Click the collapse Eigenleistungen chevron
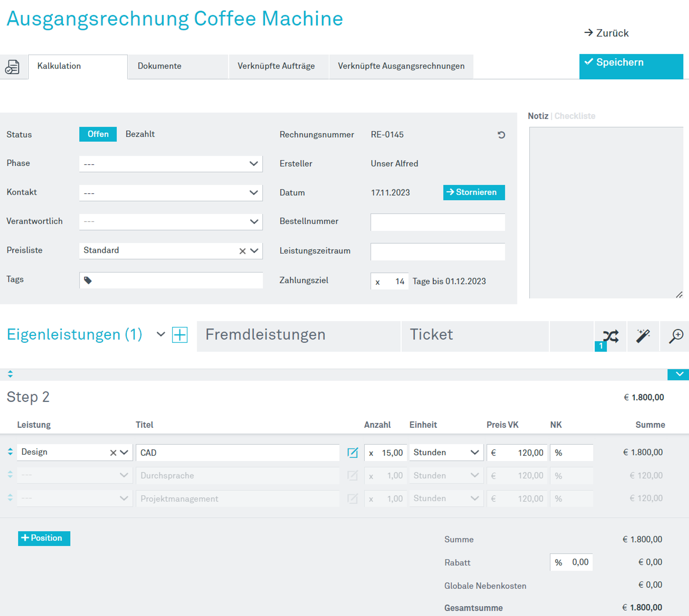Image resolution: width=689 pixels, height=616 pixels. [x=161, y=335]
